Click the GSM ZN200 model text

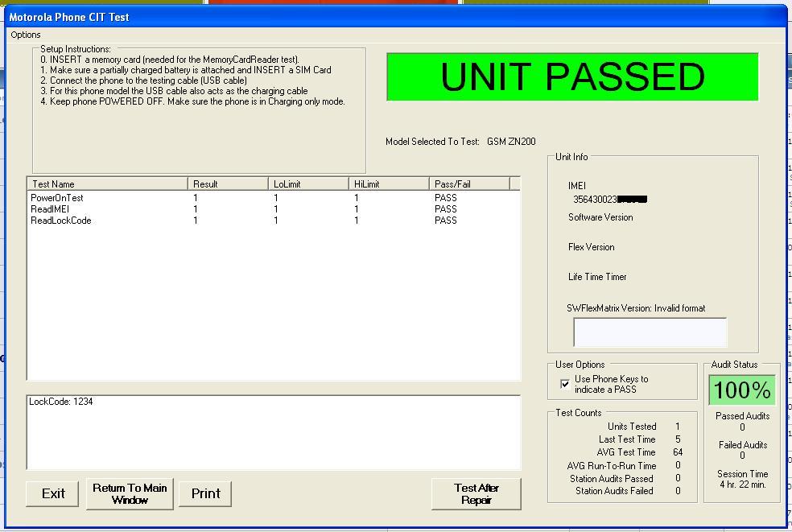511,142
